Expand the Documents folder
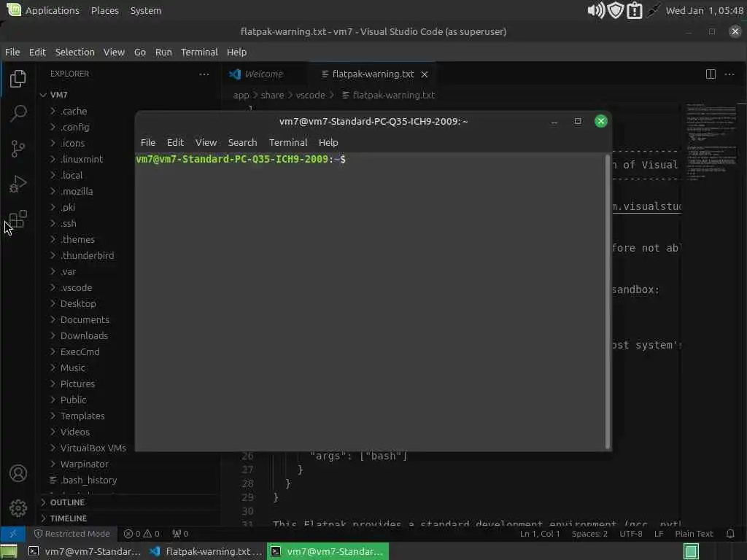Viewport: 747px width, 560px height. tap(85, 319)
